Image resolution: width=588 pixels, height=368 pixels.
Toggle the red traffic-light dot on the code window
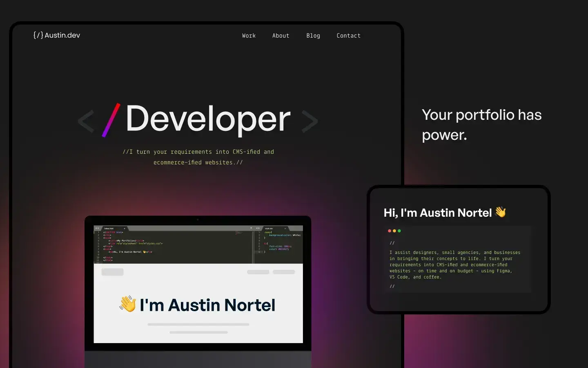tap(389, 231)
